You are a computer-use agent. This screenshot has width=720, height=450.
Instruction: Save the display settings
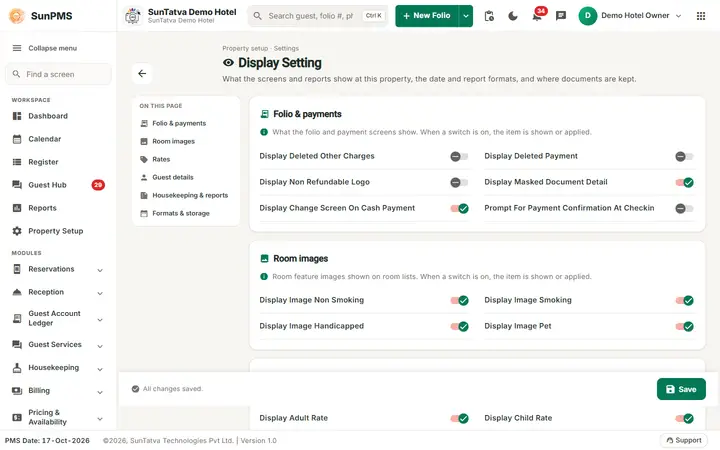[x=681, y=389]
